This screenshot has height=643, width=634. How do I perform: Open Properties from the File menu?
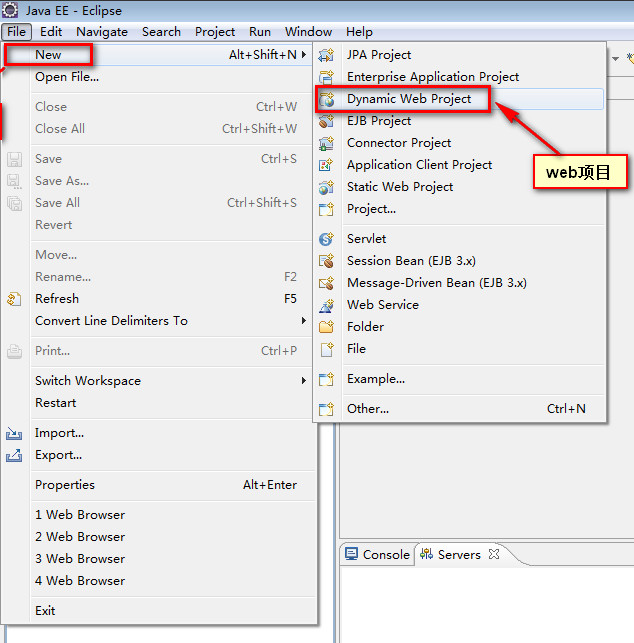[x=159, y=485]
